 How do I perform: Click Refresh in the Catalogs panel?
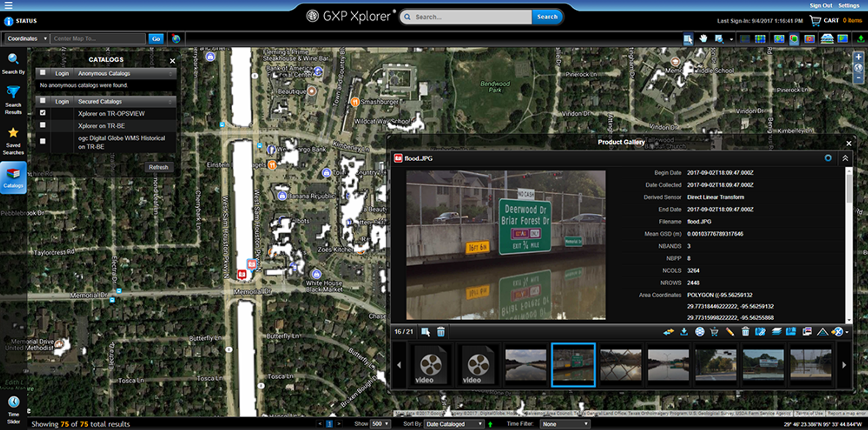pyautogui.click(x=159, y=167)
